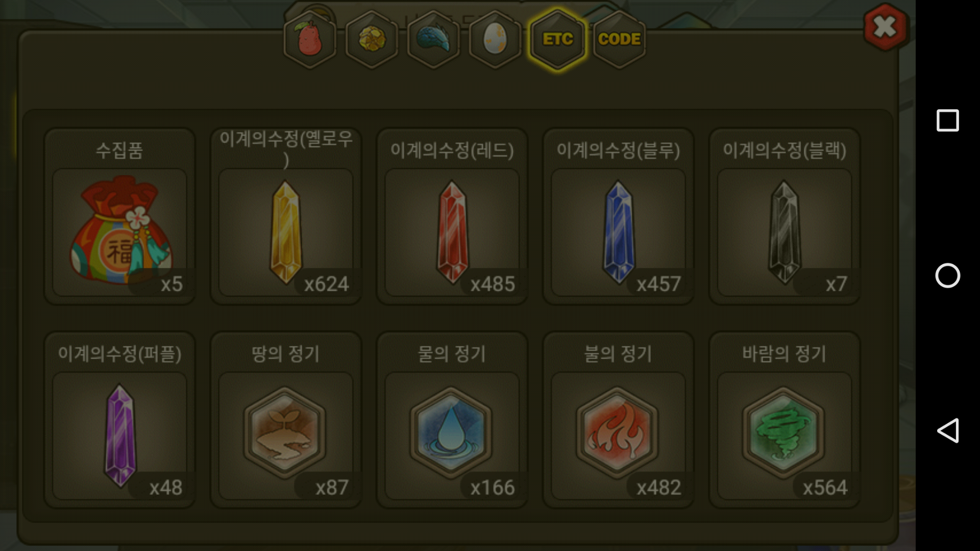Viewport: 980px width, 551px height.
Task: Select the water essence 물의 정기
Action: pos(452,420)
